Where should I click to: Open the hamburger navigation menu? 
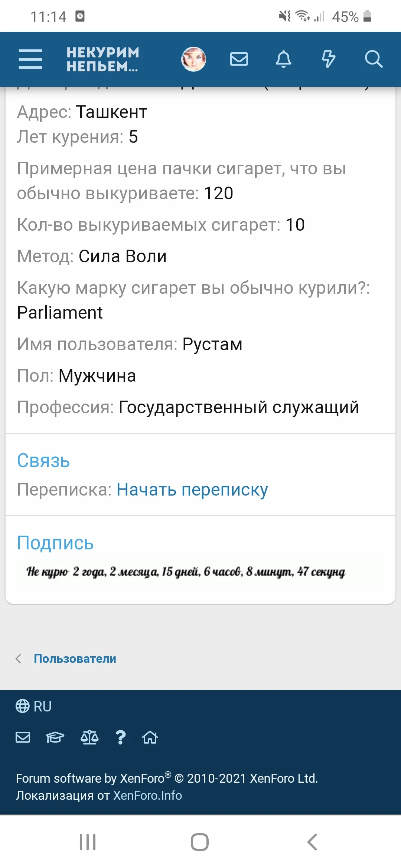click(x=30, y=59)
